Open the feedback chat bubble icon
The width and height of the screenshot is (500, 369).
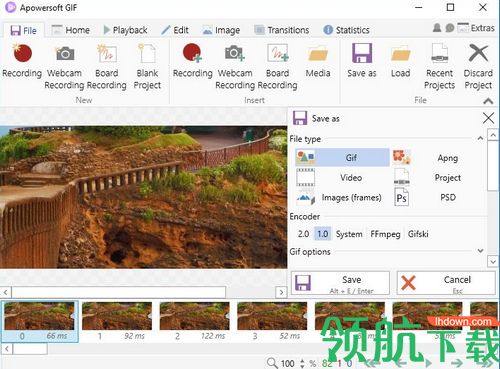click(x=450, y=28)
